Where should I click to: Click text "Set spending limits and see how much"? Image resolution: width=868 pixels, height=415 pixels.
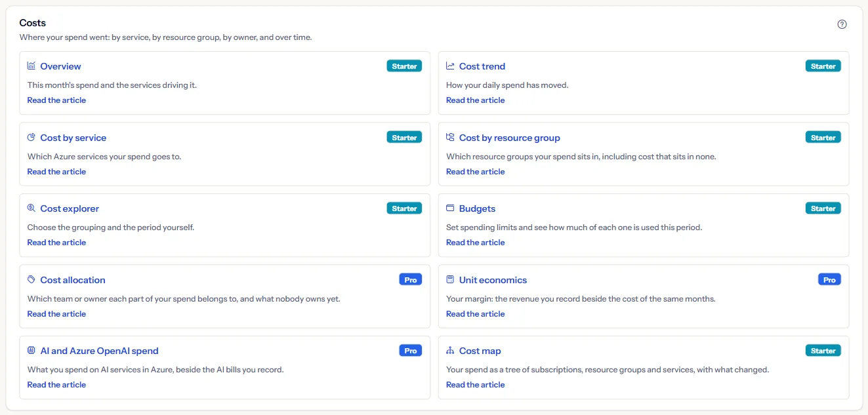coord(516,227)
